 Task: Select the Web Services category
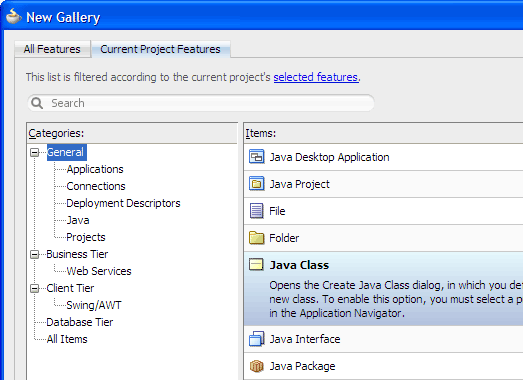tap(99, 271)
